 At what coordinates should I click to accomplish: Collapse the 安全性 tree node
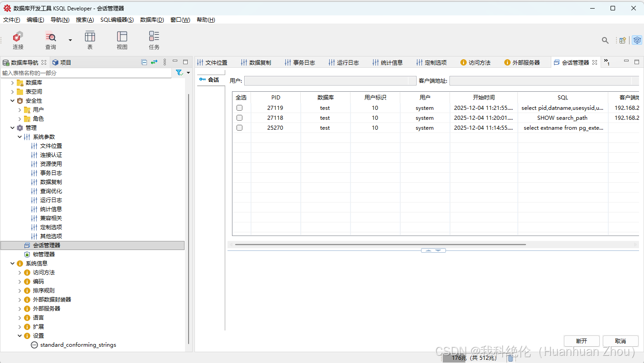pos(13,101)
